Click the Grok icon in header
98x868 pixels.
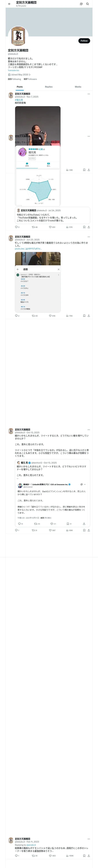(x=81, y=4)
